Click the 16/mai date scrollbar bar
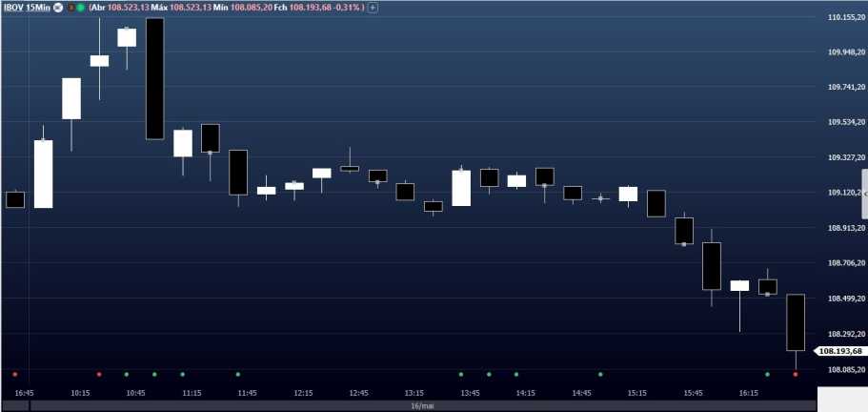 (x=415, y=405)
